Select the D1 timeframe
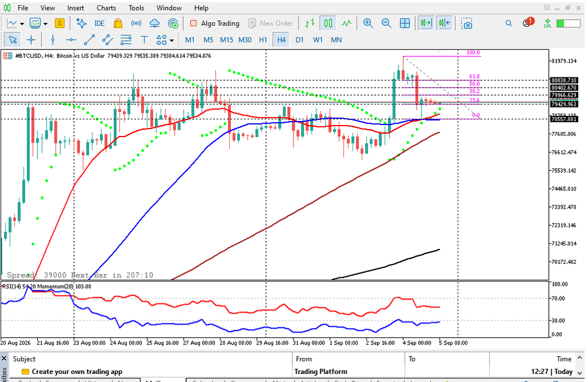Image resolution: width=588 pixels, height=382 pixels. point(299,40)
